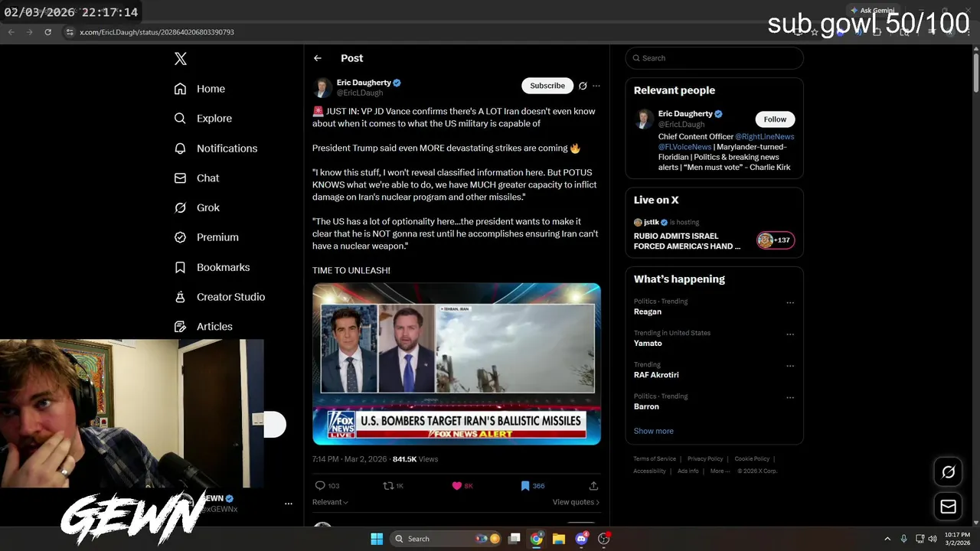Open more options for Yamato trend
980x551 pixels.
(x=790, y=334)
